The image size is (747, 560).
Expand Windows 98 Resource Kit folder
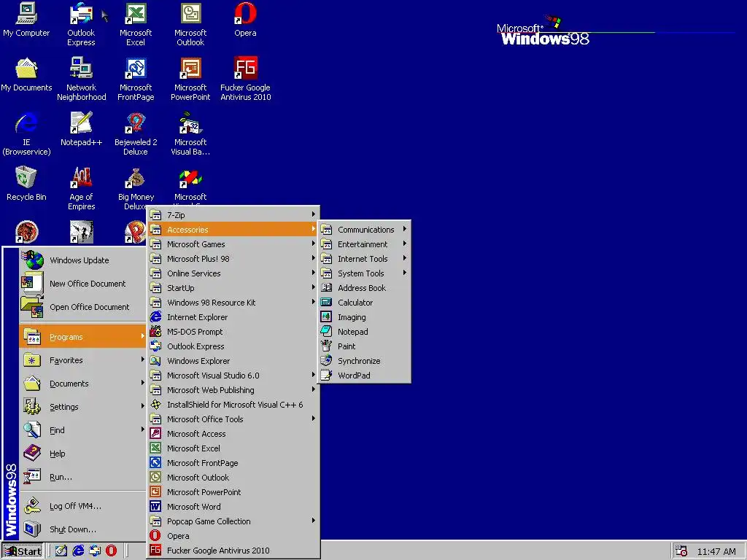(233, 303)
